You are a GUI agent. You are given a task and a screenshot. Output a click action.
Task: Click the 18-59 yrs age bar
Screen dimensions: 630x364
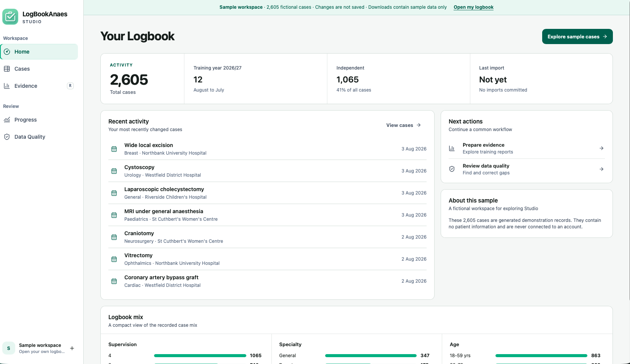[541, 356]
